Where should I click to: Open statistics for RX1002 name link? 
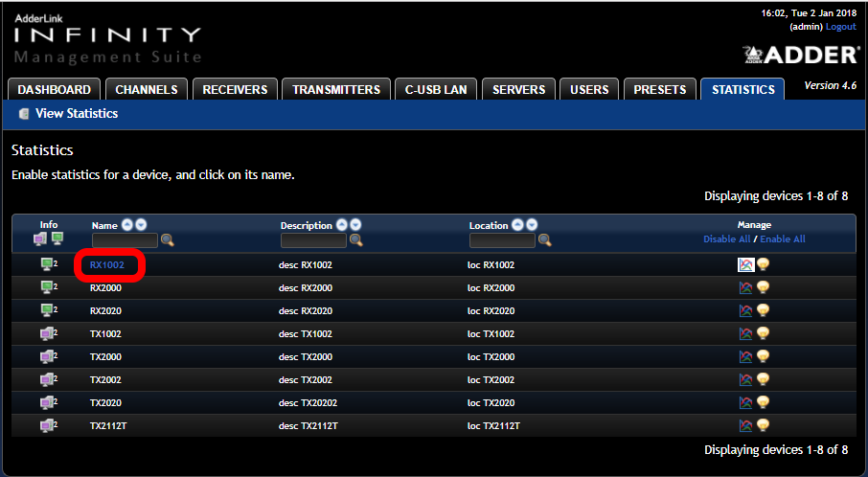point(107,265)
